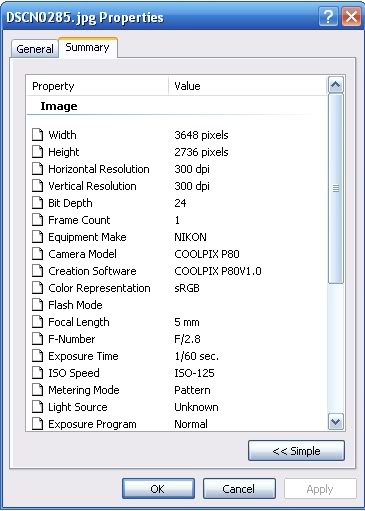
Task: Click the COOLPIX P80 value
Action: [x=207, y=254]
